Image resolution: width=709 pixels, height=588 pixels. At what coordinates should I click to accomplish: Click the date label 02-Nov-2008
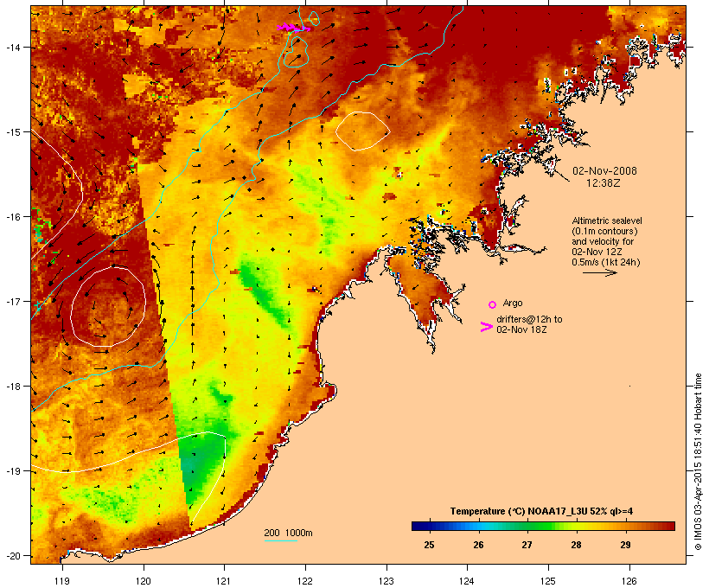coord(604,171)
